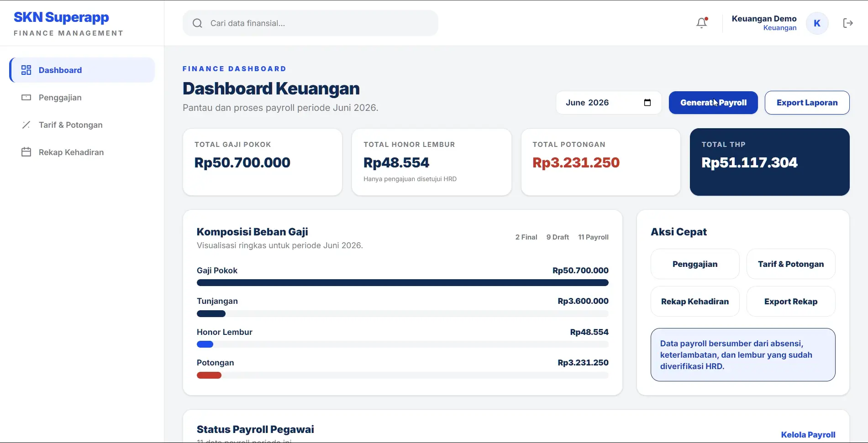
Task: Go to Penggajian in the sidebar
Action: (82, 97)
